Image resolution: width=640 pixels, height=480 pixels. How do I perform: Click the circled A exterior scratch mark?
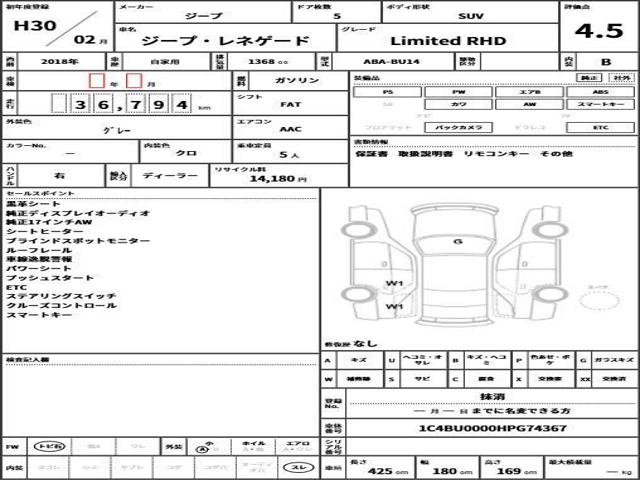tap(200, 449)
